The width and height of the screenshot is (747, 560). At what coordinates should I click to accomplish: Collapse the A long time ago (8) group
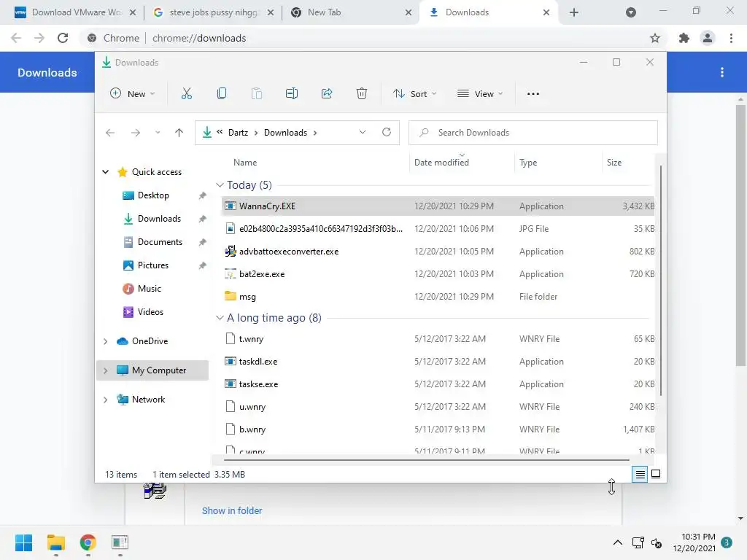pyautogui.click(x=220, y=318)
